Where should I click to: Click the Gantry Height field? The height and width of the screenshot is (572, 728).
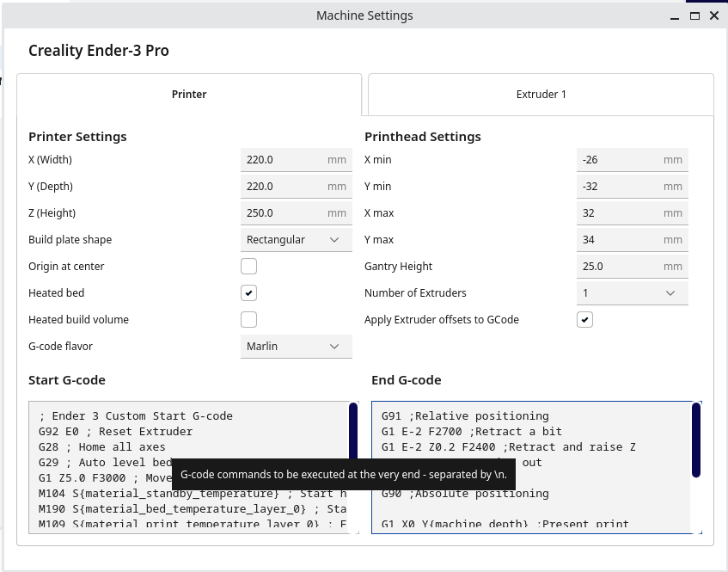coord(633,267)
